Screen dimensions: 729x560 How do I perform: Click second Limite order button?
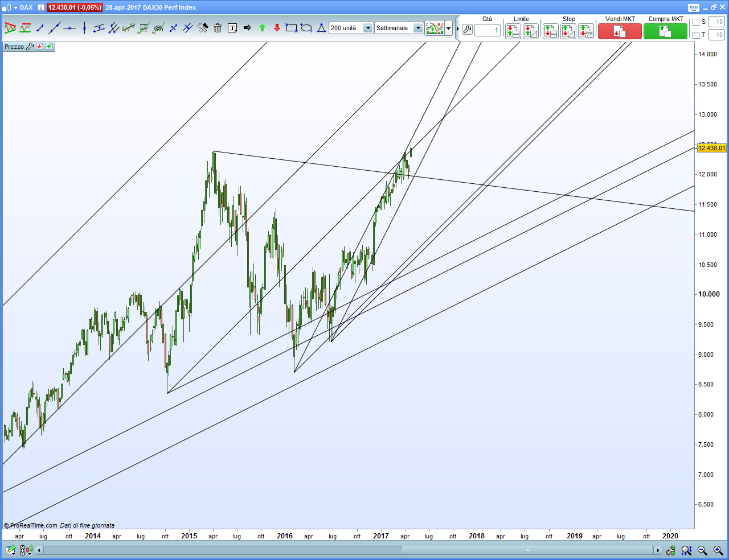531,31
